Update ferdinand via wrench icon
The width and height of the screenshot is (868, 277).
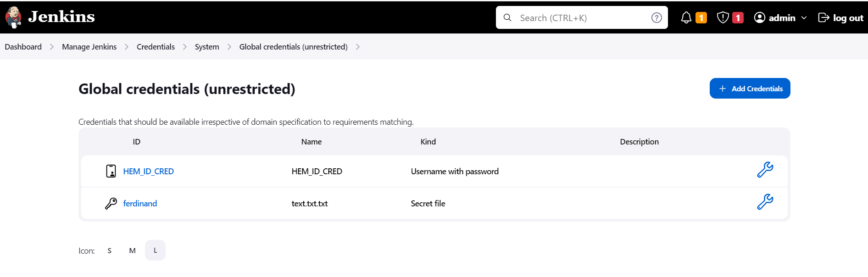pos(765,202)
